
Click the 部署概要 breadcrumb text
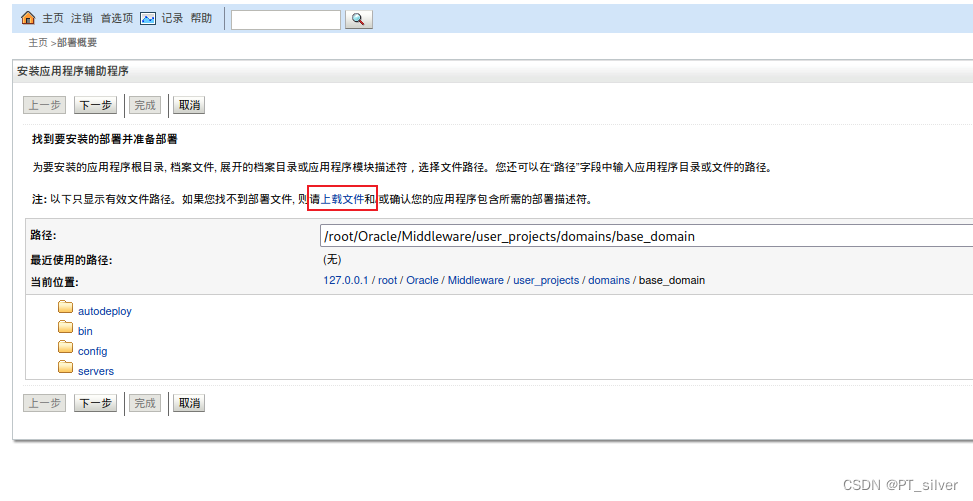tap(77, 42)
